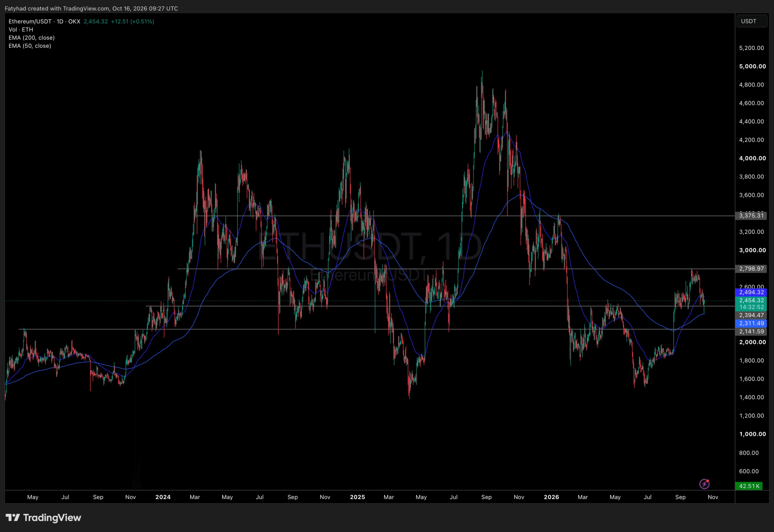Click the blue 2,494.32 EMA price label
The height and width of the screenshot is (532, 774).
[751, 292]
